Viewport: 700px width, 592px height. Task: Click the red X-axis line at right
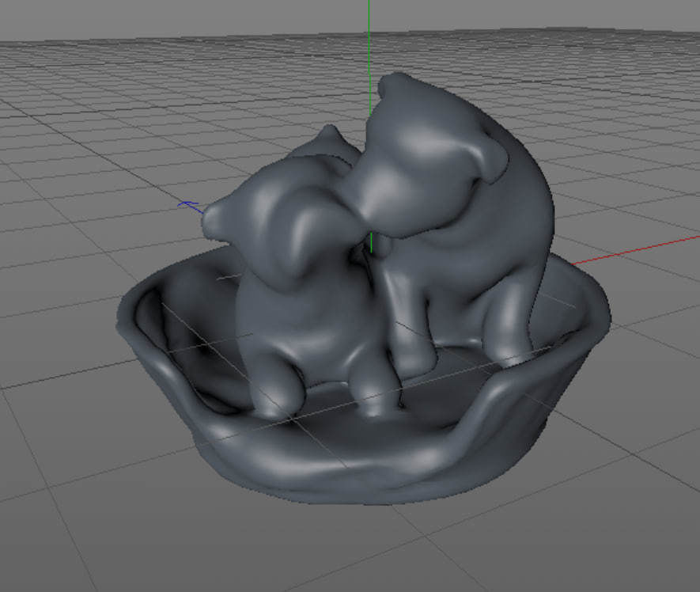(x=636, y=250)
